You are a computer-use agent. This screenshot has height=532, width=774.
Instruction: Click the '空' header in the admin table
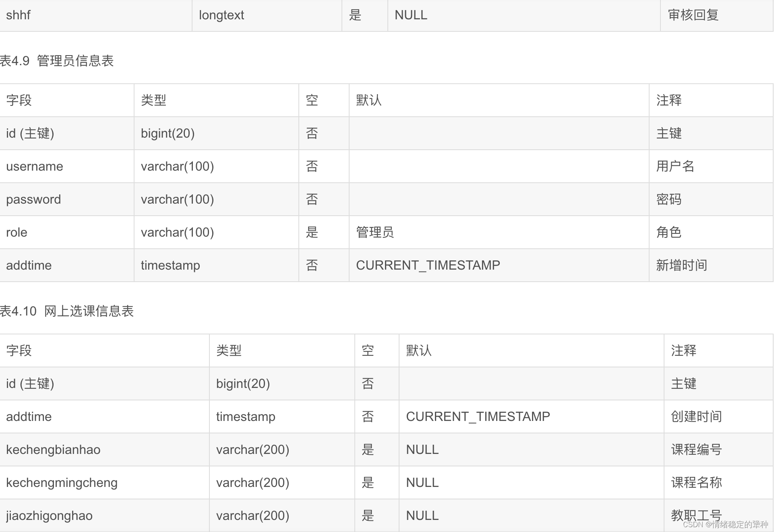click(x=312, y=100)
